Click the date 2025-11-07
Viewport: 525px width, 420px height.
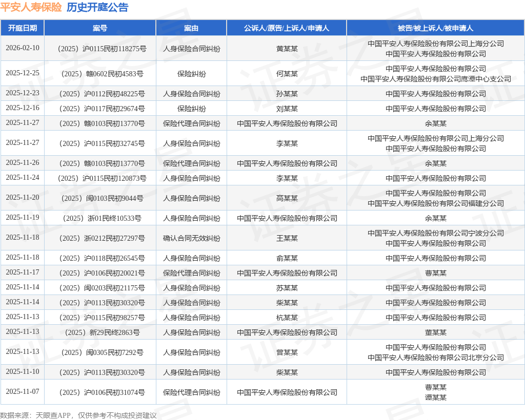pyautogui.click(x=23, y=391)
